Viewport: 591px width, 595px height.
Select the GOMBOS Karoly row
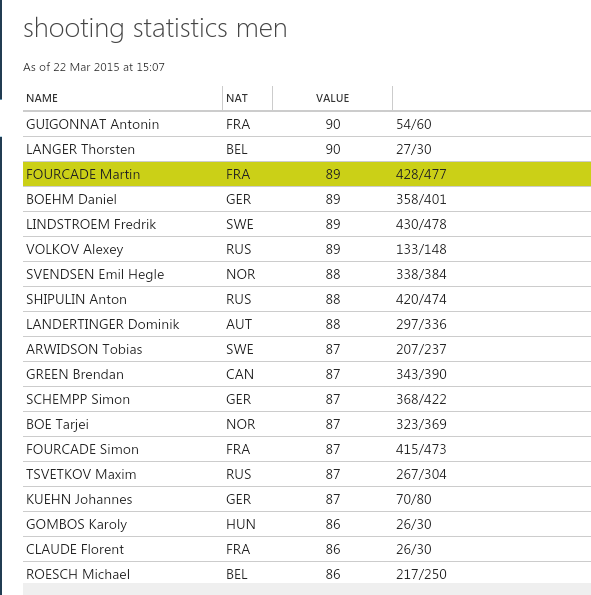click(x=307, y=524)
